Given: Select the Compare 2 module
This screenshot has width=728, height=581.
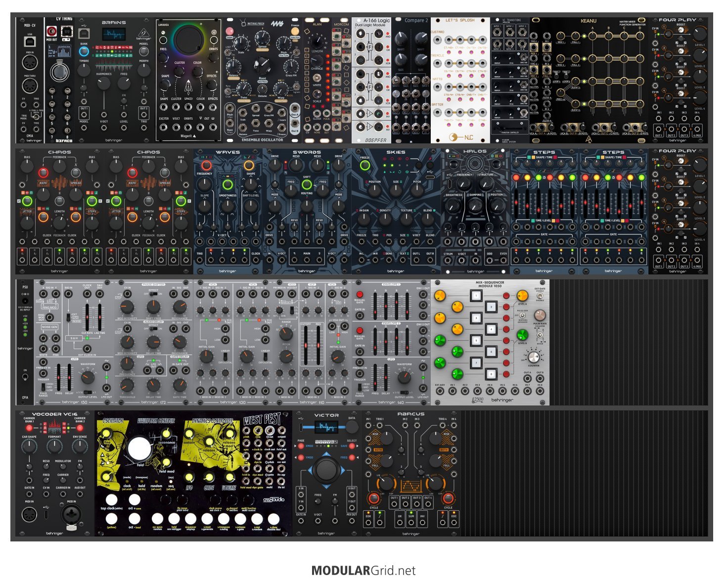Looking at the screenshot, I should [411, 81].
